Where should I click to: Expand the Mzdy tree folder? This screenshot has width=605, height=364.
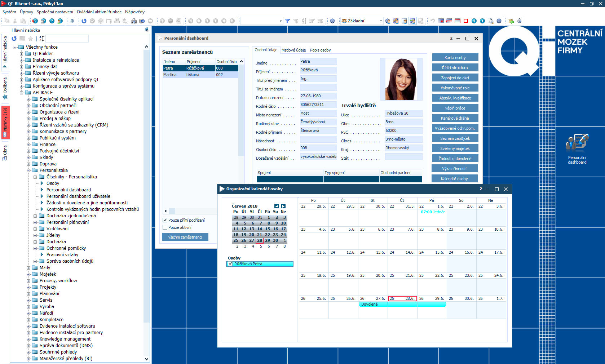(28, 268)
